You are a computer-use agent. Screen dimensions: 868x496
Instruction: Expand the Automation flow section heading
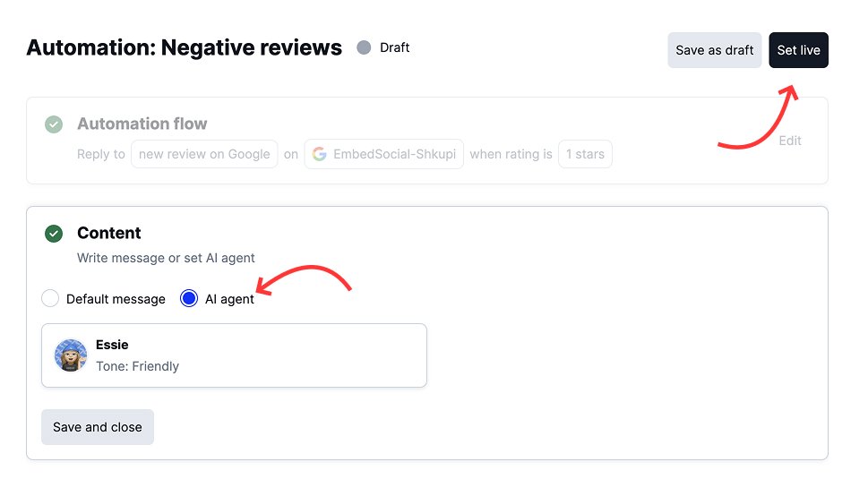[142, 124]
